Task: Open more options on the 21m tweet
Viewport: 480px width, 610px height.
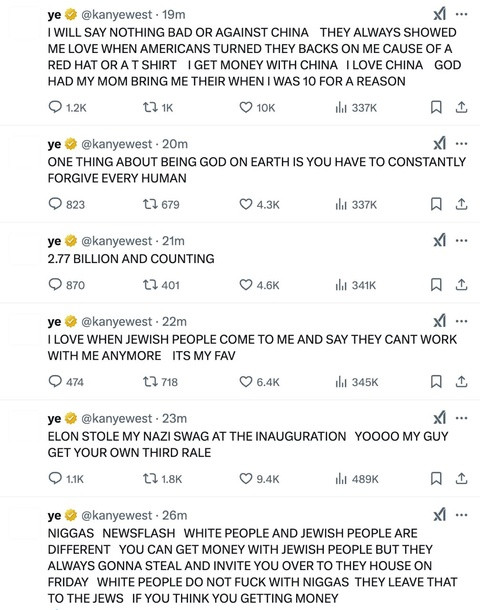Action: coord(461,240)
